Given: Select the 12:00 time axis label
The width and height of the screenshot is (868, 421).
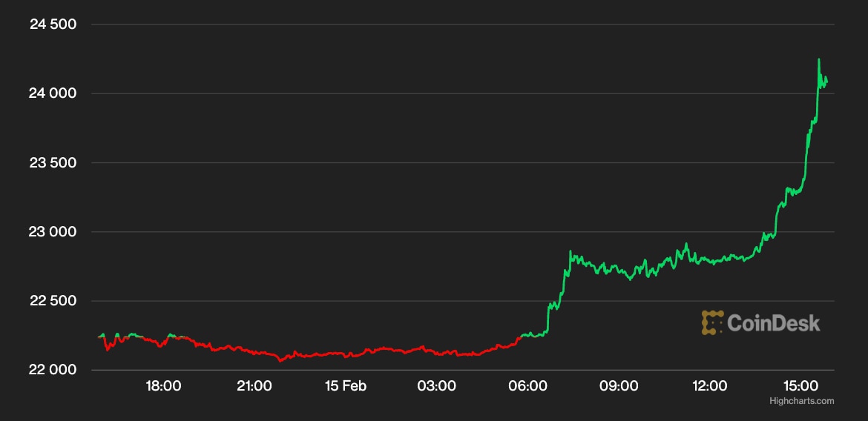Looking at the screenshot, I should click(x=710, y=386).
